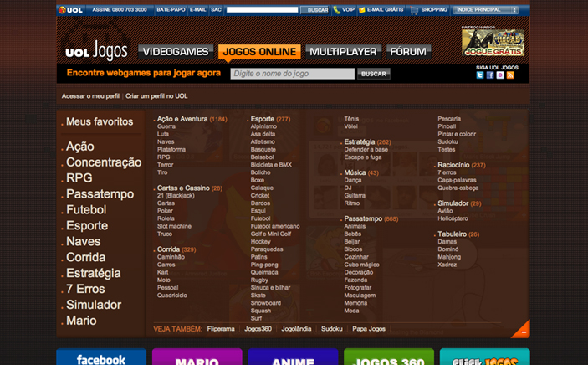Viewport: 588px width, 365px height.
Task: Click the Poker subcategory
Action: point(165,211)
